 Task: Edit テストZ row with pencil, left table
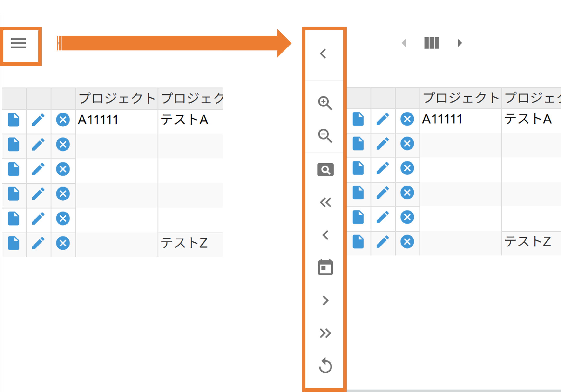38,243
